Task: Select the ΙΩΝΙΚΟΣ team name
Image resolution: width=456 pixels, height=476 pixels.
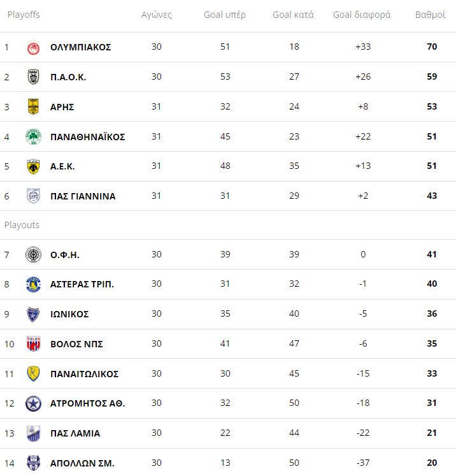Action: tap(69, 314)
